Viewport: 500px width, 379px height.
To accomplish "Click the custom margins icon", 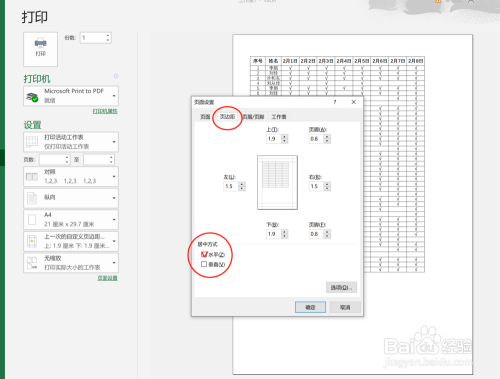I will [x=32, y=241].
